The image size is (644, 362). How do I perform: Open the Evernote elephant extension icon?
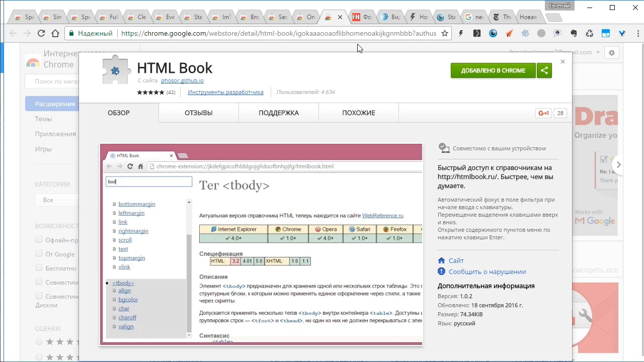point(574,33)
